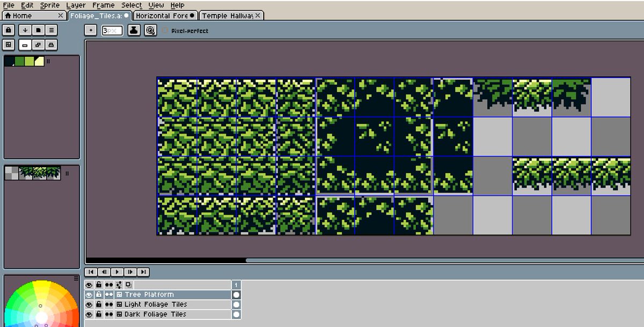Screen dimensions: 644x327
Task: Close the Home tab
Action: point(60,16)
